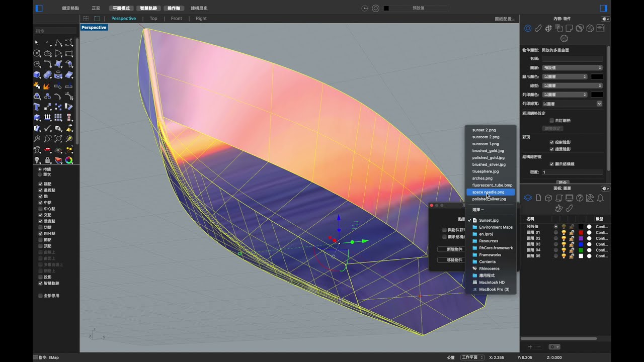Open the help panel icon
Image resolution: width=644 pixels, height=362 pixels.
(x=580, y=198)
